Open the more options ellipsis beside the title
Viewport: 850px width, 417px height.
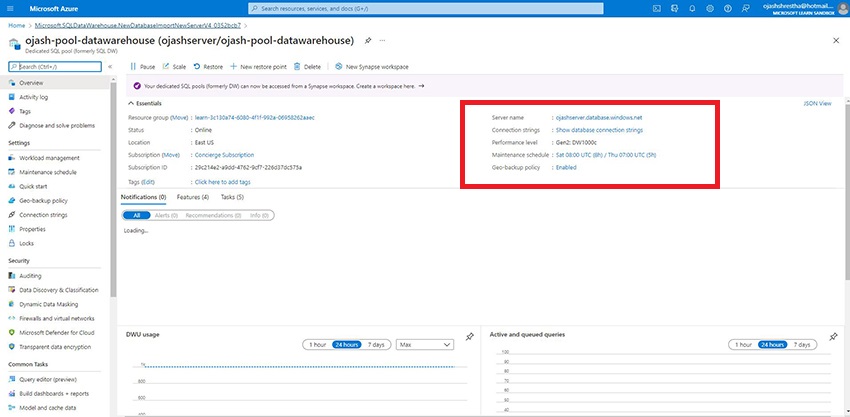click(382, 41)
